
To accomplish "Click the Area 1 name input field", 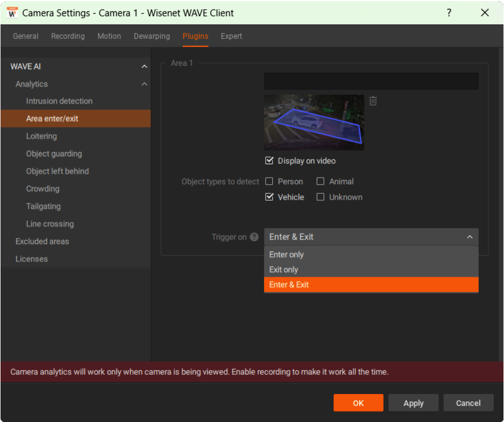I will (x=371, y=81).
